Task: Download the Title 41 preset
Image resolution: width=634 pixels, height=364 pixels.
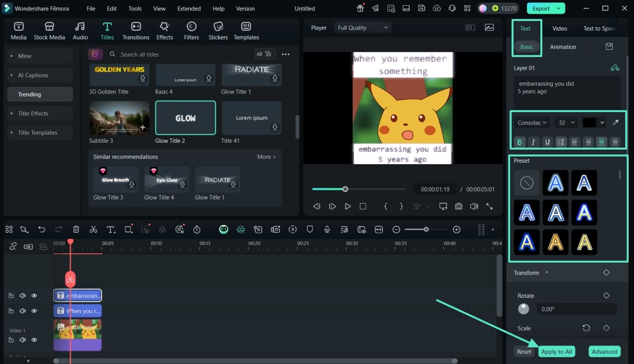Action: 275,127
